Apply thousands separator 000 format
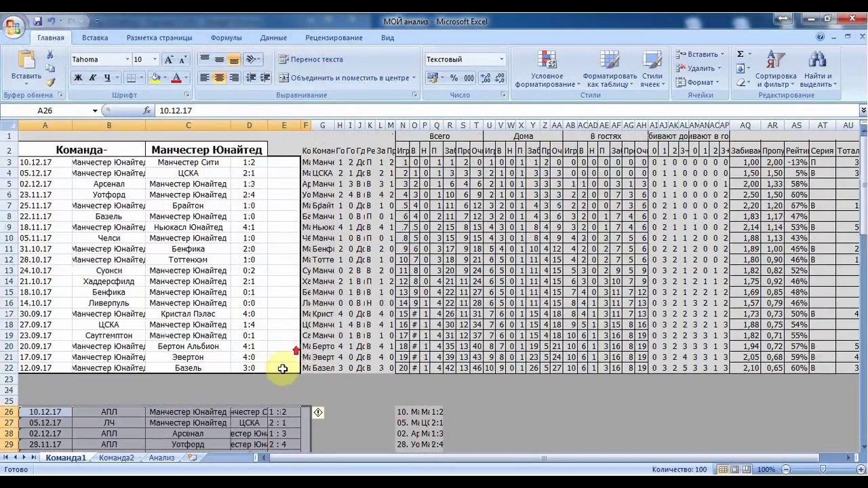 [x=469, y=78]
